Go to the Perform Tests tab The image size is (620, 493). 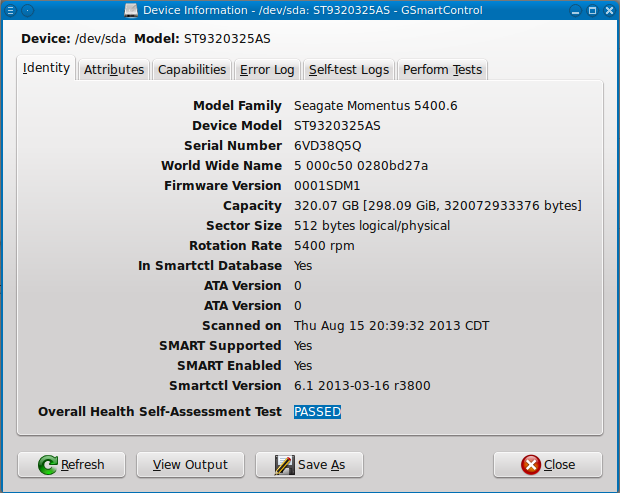pyautogui.click(x=442, y=70)
